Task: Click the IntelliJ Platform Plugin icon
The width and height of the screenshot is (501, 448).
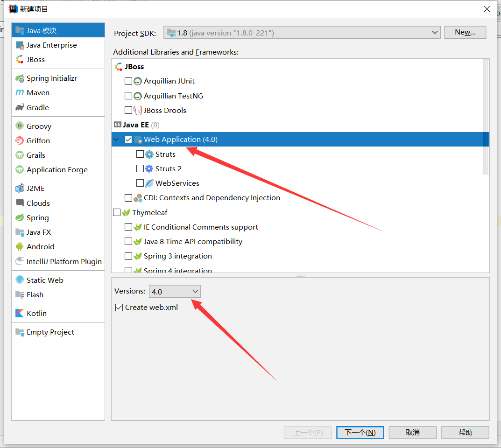Action: tap(20, 261)
